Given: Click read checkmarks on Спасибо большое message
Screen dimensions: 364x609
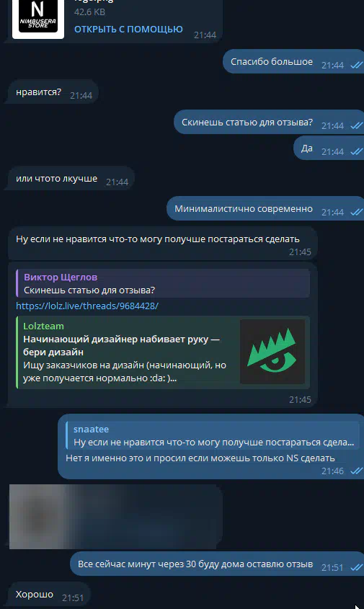Looking at the screenshot, I should pos(356,66).
